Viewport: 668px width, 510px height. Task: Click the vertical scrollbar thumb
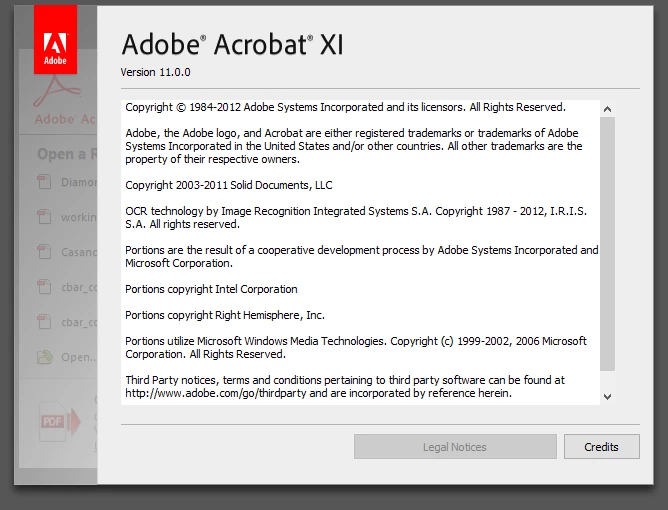point(608,244)
